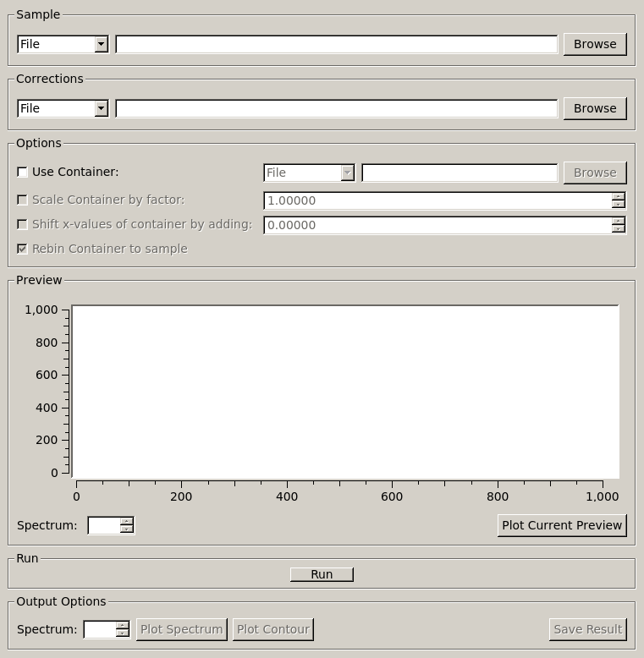The height and width of the screenshot is (658, 644).
Task: Browse for a Corrections file
Action: click(x=594, y=108)
